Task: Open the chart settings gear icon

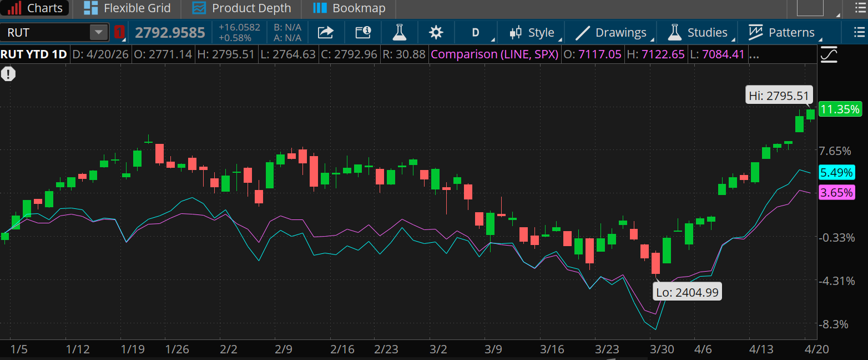Action: (x=436, y=33)
